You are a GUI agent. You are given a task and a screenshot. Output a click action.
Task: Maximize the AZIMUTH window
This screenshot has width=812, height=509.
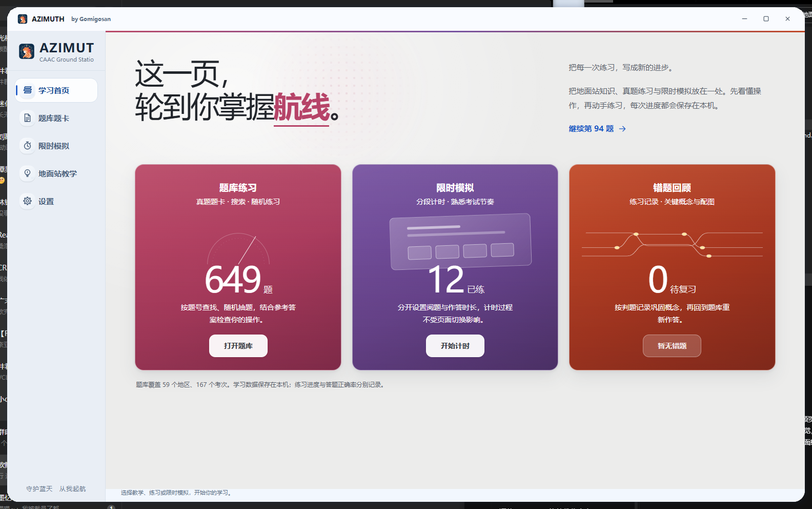pos(766,19)
